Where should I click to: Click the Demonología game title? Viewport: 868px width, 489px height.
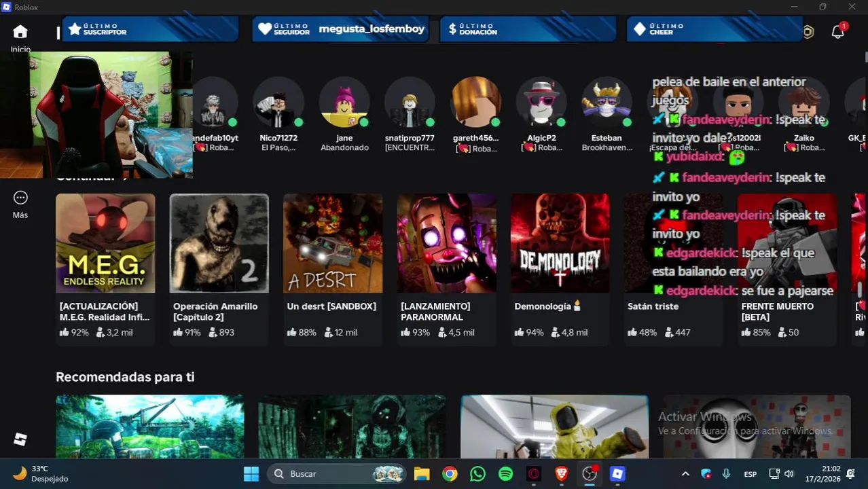pos(548,306)
